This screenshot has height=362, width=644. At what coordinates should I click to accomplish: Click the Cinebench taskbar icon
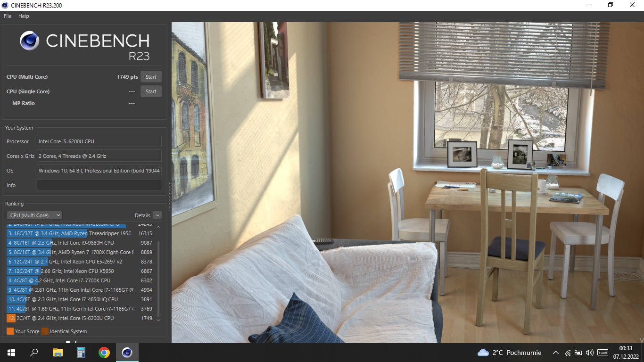coord(127,353)
